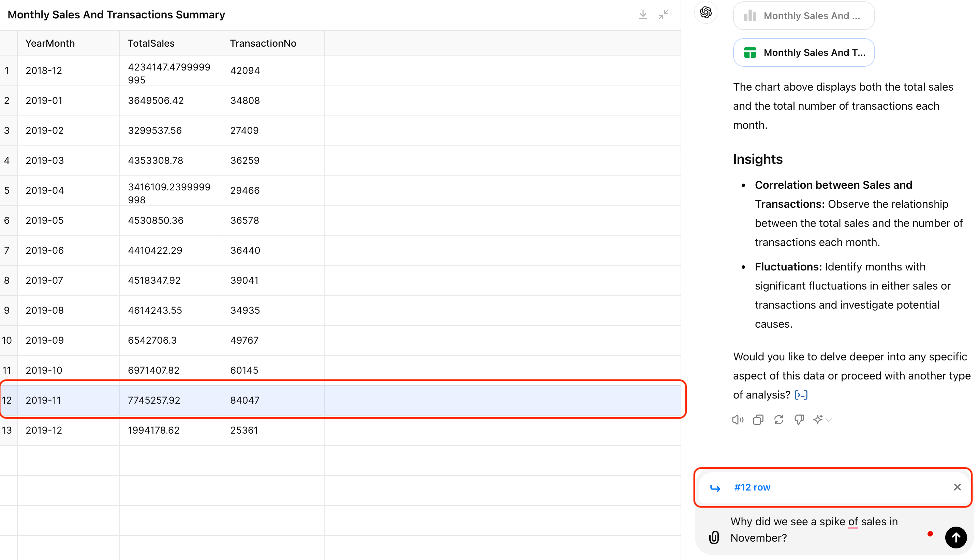Screen dimensions: 980x560
Task: Open the Monthly Sales table attachment
Action: (804, 53)
